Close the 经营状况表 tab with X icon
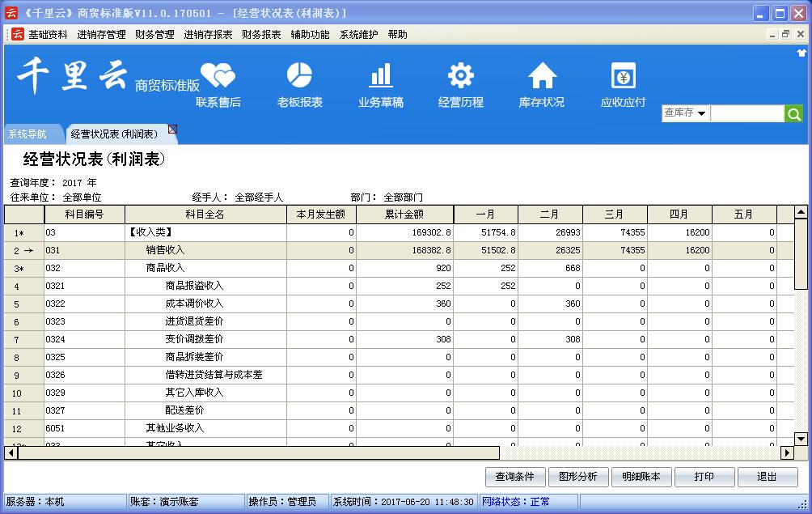The height and width of the screenshot is (514, 812). point(172,130)
